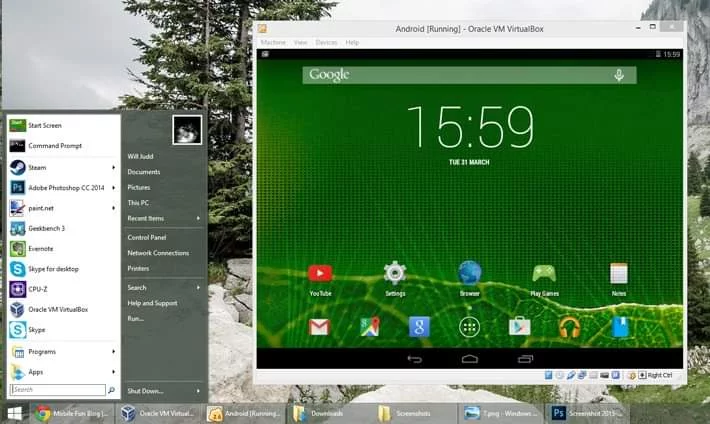Screen dimensions: 710x424
Task: Open the Machine menu in VirtualBox
Action: click(273, 43)
